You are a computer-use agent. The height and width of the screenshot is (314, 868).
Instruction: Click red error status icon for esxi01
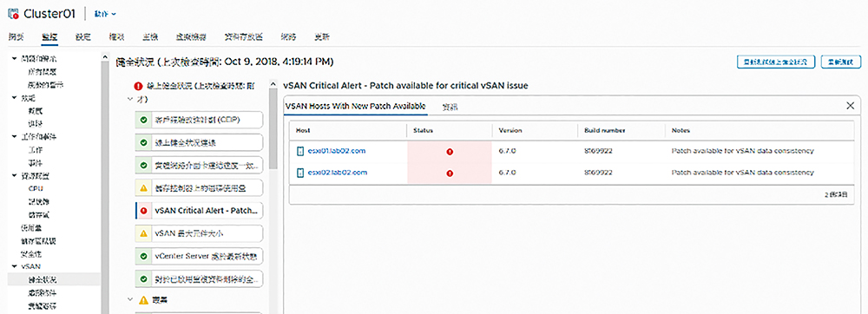click(x=450, y=152)
